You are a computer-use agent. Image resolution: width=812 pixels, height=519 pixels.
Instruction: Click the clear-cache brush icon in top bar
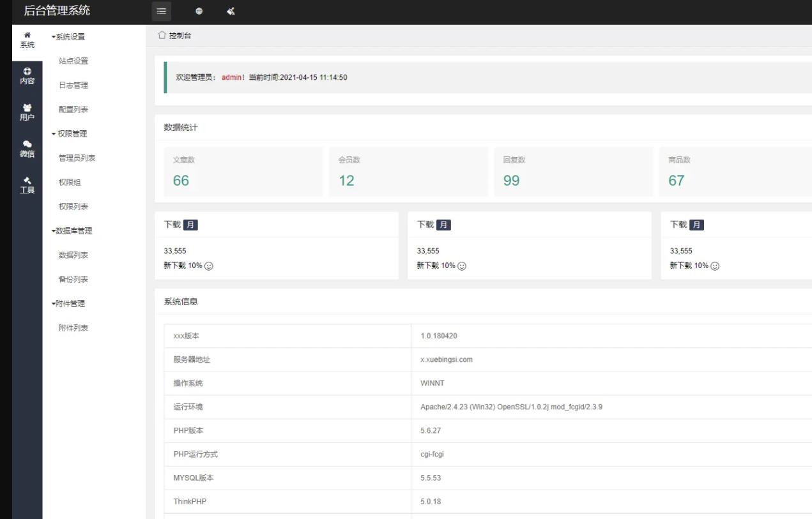click(x=231, y=11)
